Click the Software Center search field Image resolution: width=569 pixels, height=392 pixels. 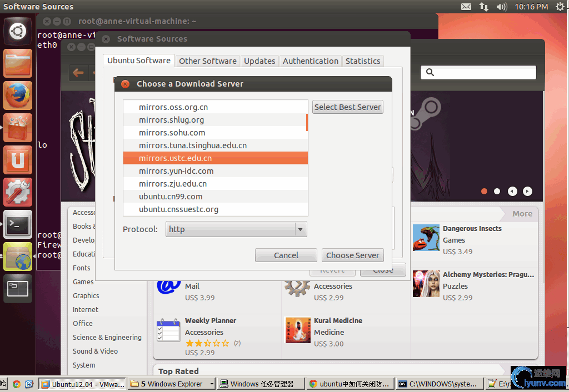click(478, 72)
